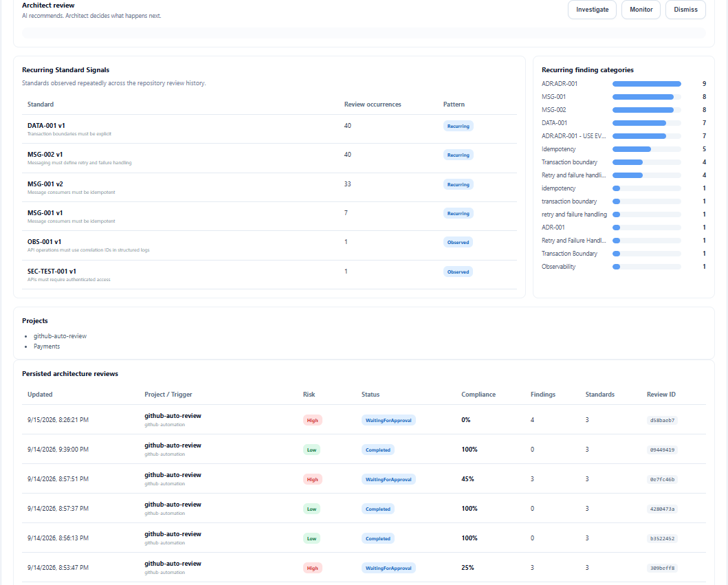Click the Pattern column header
The width and height of the screenshot is (728, 585).
click(x=454, y=104)
